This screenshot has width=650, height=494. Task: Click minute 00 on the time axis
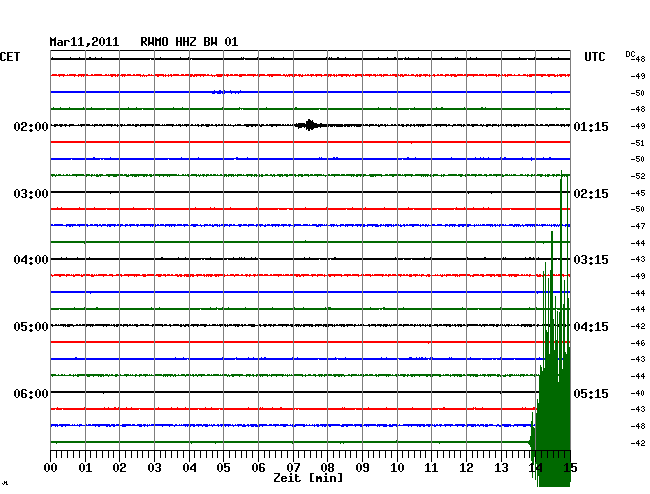[x=51, y=467]
